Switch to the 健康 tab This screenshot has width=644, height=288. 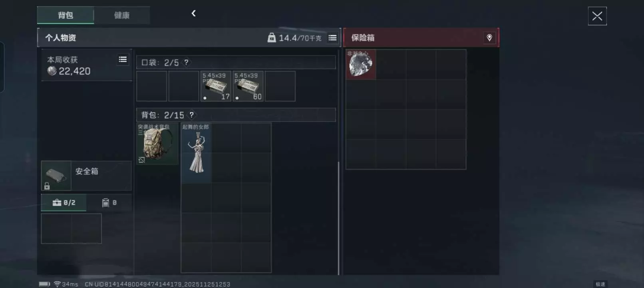pos(122,15)
